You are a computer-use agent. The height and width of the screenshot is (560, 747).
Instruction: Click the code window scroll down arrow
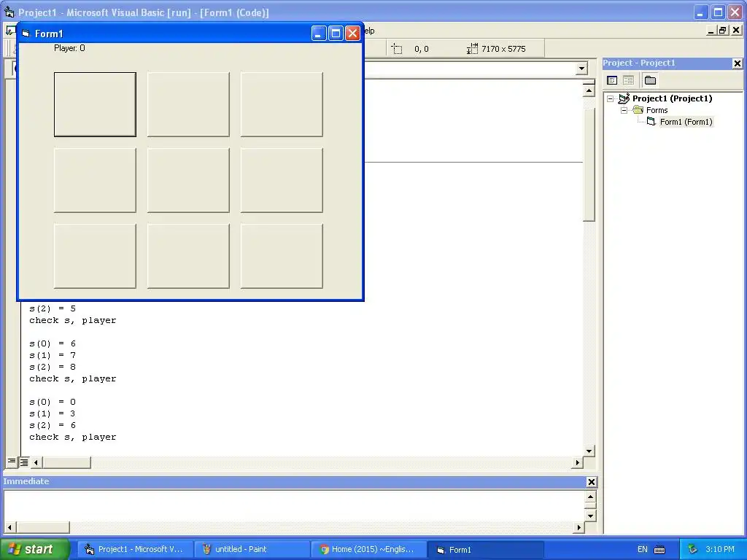click(x=589, y=451)
